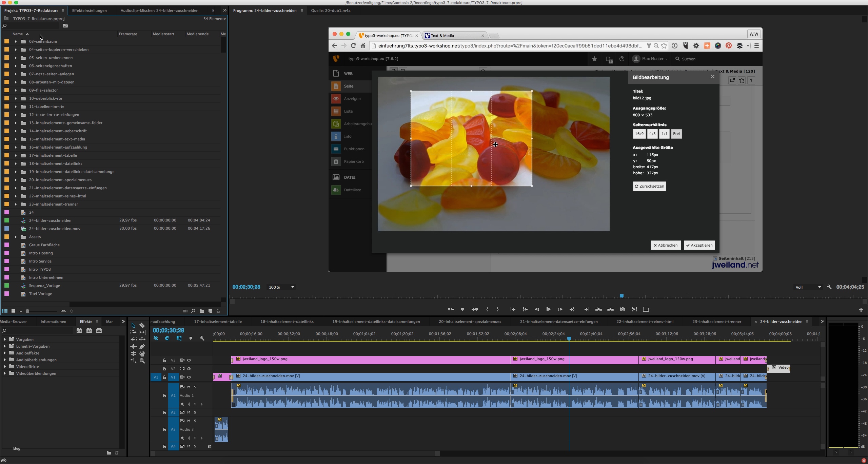Grab the Hand tool

pos(142,354)
